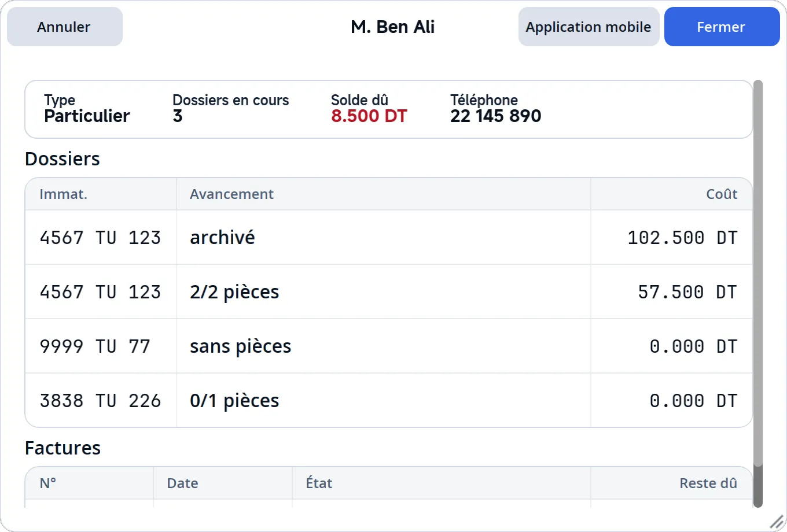Click the 8.500 DT balance due

click(x=369, y=116)
